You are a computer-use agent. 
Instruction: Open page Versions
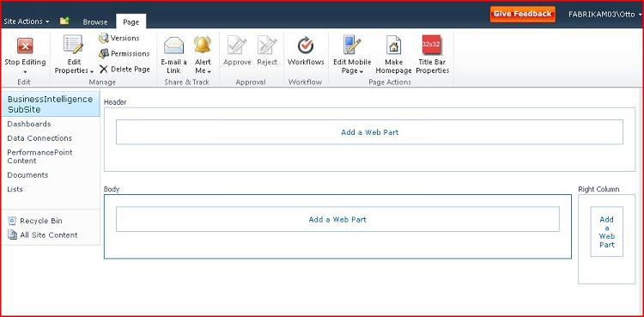point(118,39)
